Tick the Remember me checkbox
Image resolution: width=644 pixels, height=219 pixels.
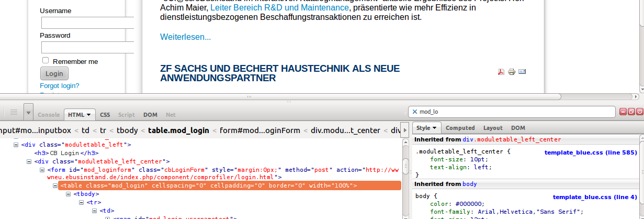click(x=45, y=61)
